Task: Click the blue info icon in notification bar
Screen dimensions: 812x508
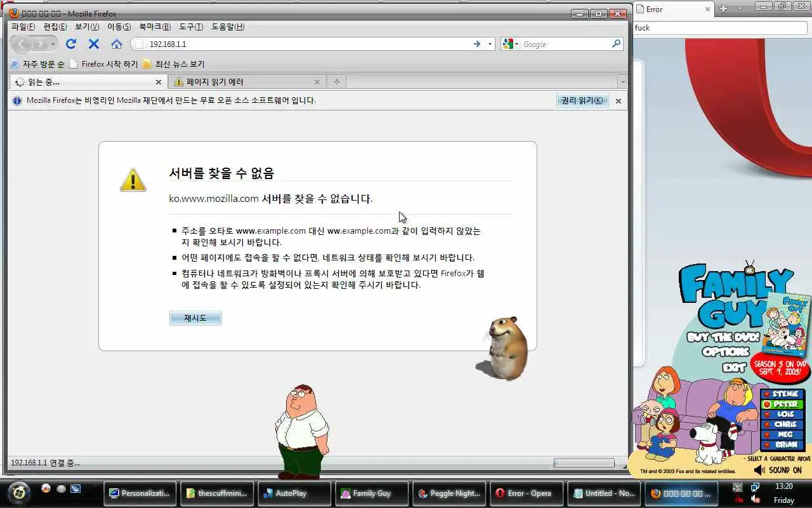Action: pos(17,100)
